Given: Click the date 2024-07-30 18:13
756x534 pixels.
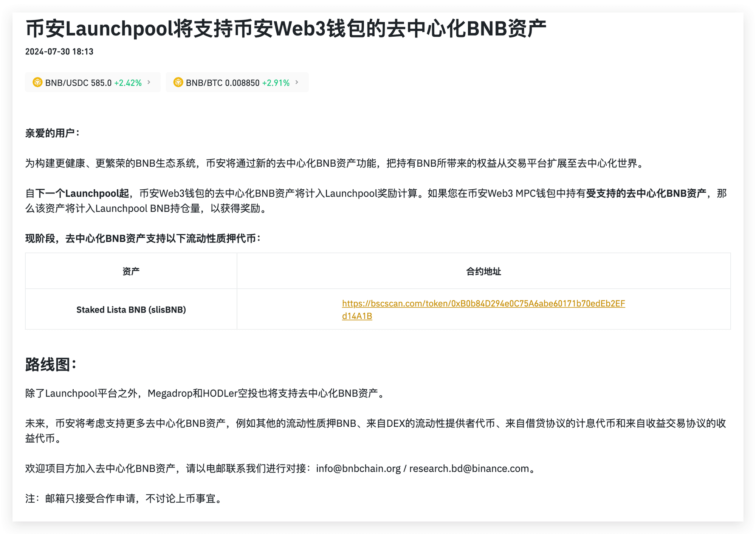Looking at the screenshot, I should [x=59, y=51].
